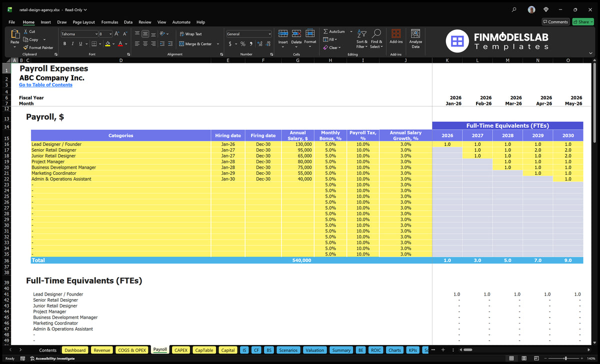
Task: Switch to Page Layout view in status bar
Action: pyautogui.click(x=523, y=359)
